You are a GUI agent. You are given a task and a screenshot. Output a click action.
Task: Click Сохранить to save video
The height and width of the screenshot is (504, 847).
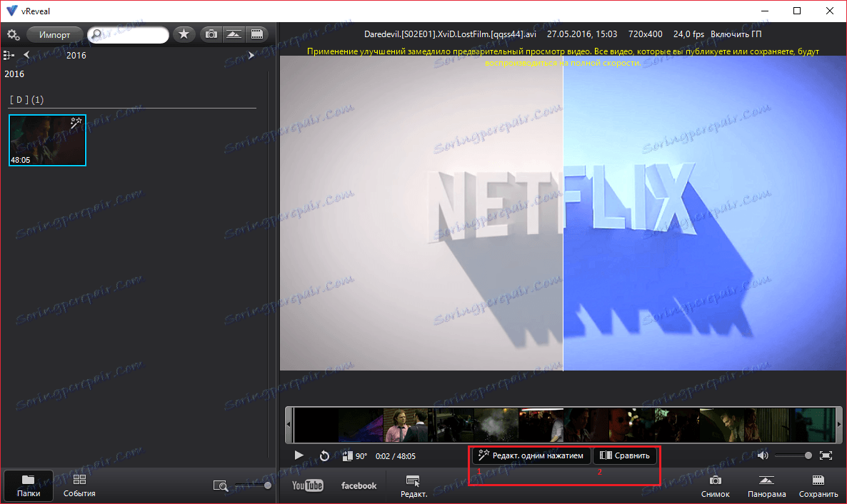pyautogui.click(x=818, y=486)
